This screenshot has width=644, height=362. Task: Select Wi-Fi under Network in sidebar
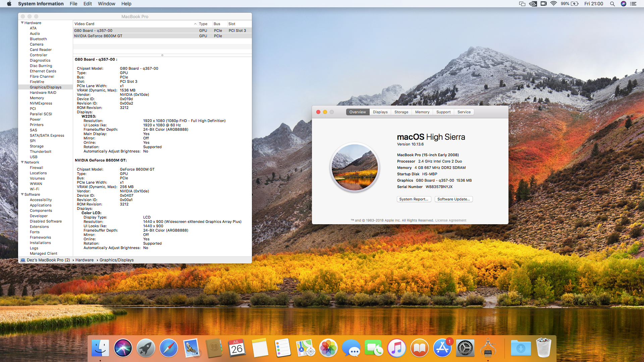(35, 189)
